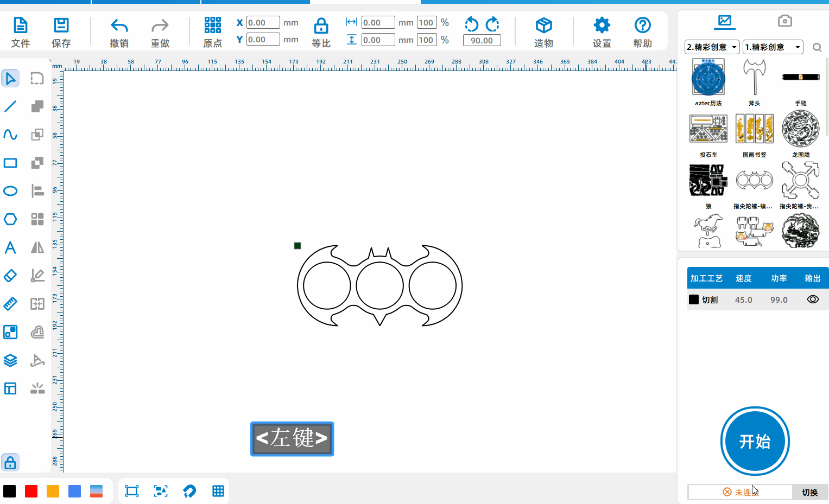Pick the black color swatch
Screen dimensions: 829x504
pyautogui.click(x=10, y=492)
